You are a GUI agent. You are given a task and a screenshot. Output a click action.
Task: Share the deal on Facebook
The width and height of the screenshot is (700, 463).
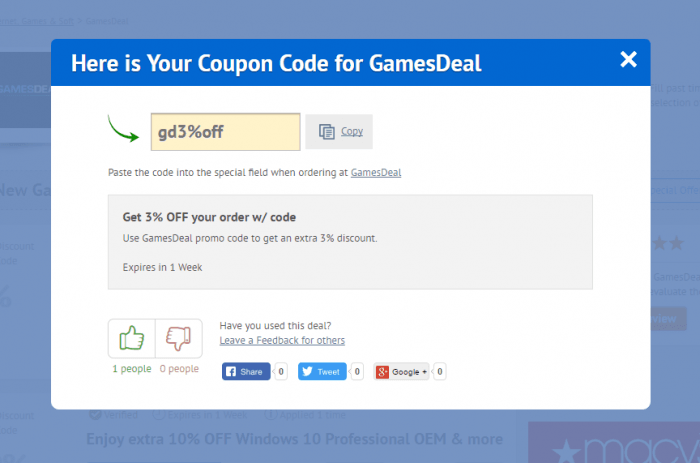point(246,371)
